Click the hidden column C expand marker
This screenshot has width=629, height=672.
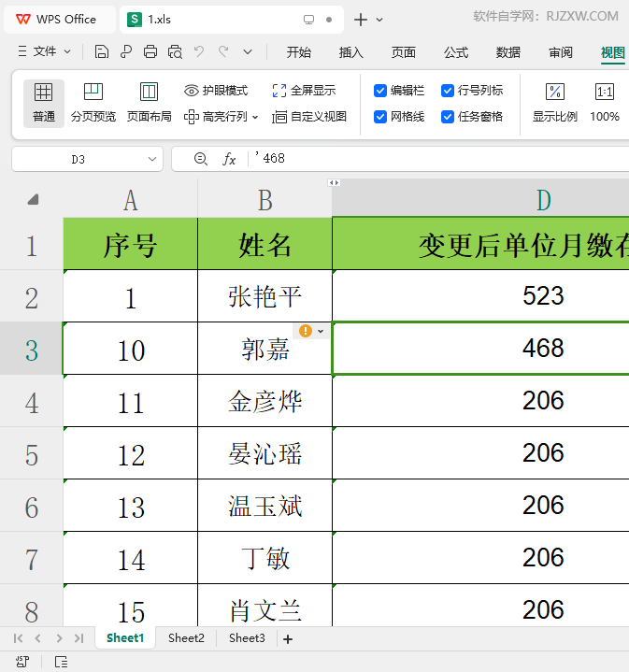pos(335,182)
